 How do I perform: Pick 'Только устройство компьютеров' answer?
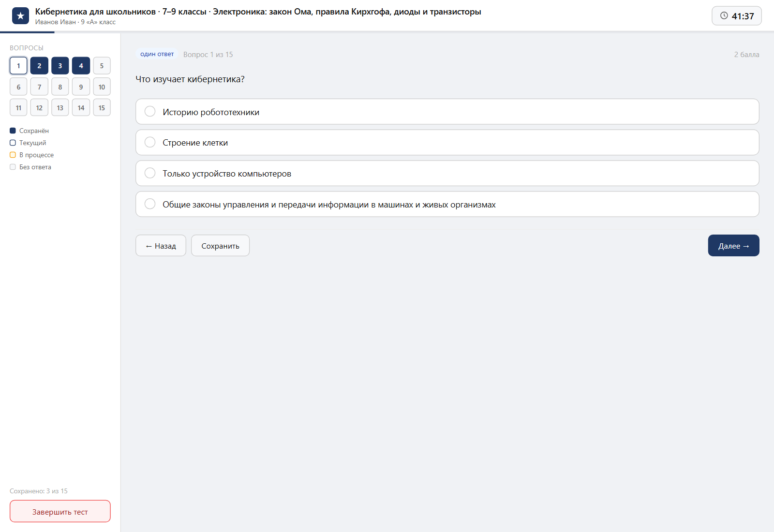tap(447, 173)
